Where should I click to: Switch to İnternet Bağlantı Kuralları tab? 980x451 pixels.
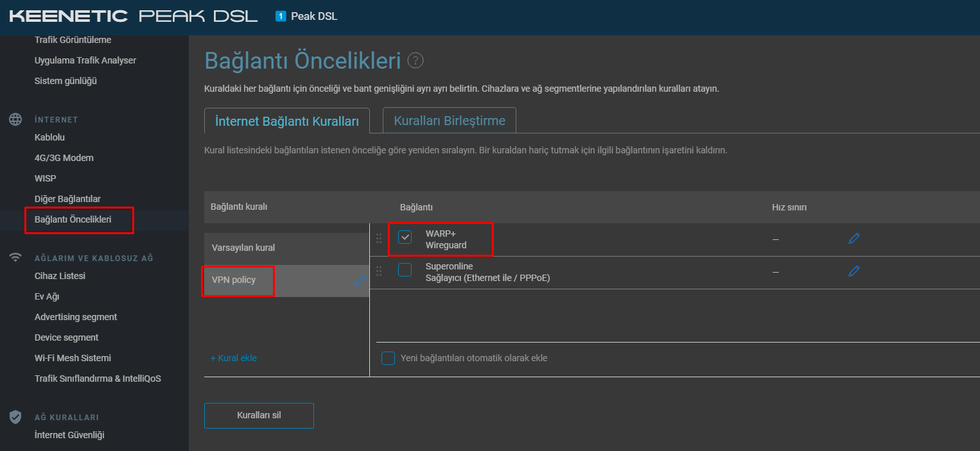click(x=287, y=121)
